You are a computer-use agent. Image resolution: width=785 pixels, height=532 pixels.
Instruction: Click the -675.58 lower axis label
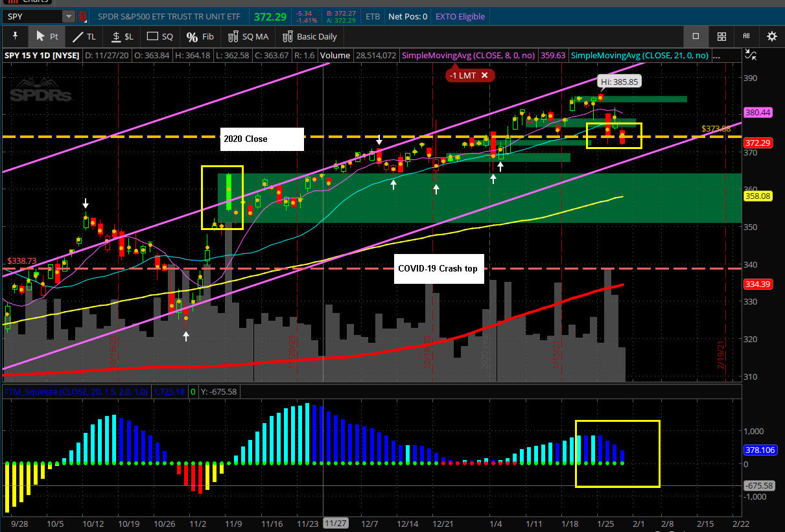point(759,485)
